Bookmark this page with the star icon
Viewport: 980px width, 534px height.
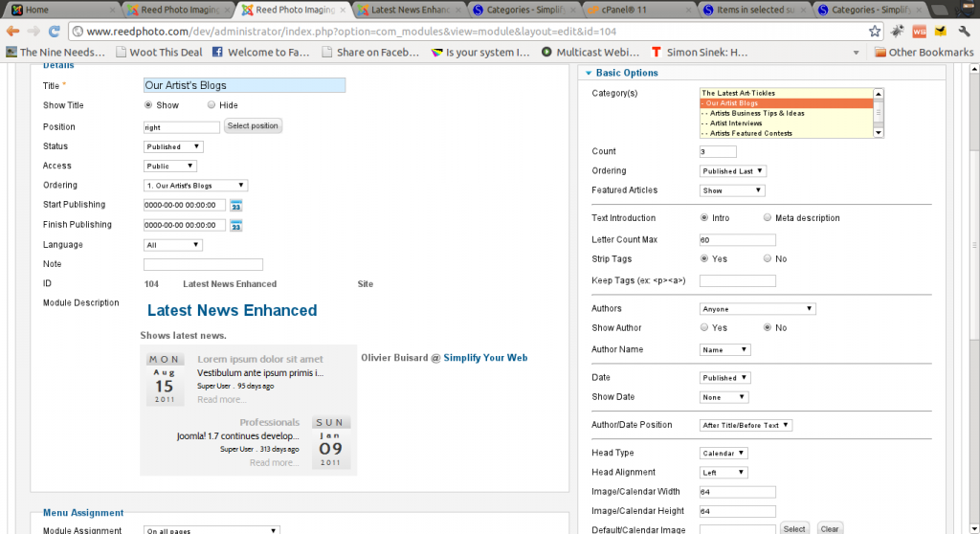875,32
